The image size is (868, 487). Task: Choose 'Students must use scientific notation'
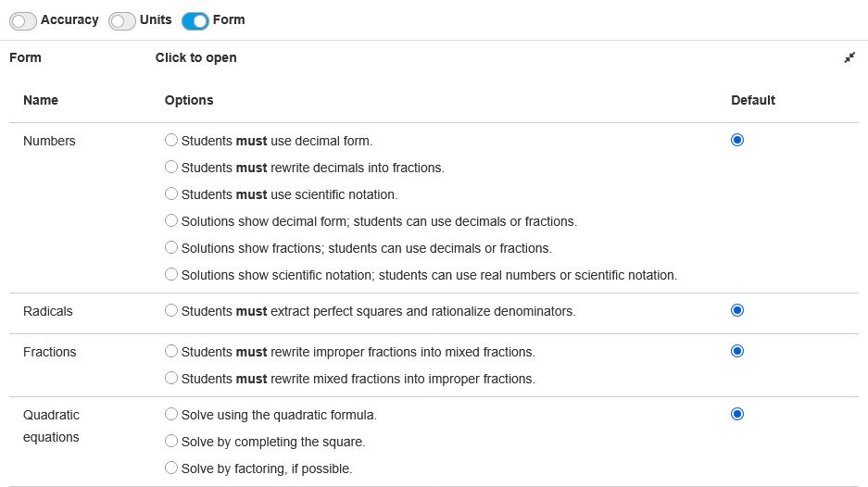[x=170, y=194]
